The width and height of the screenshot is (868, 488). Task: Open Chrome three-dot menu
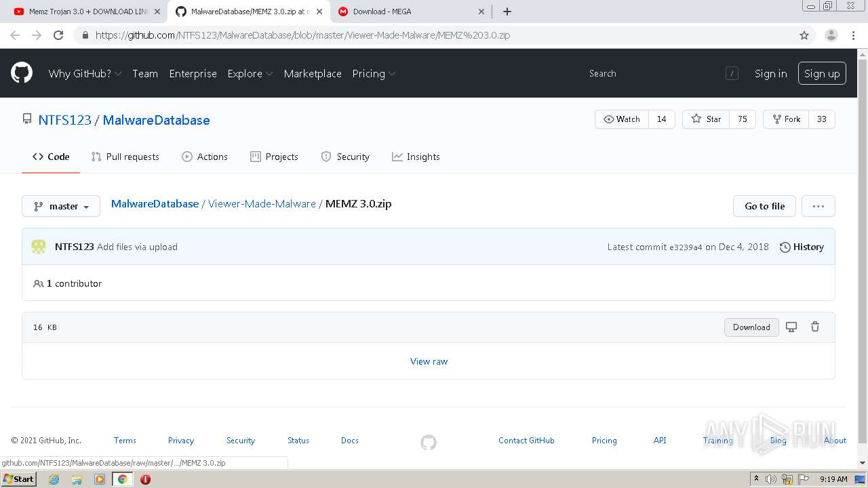[853, 35]
